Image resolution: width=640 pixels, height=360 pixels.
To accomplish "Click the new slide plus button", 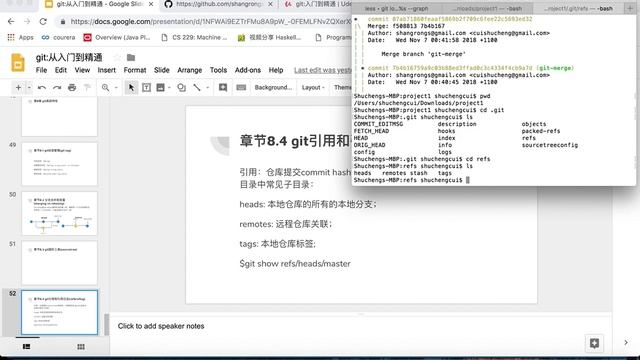I will pos(18,87).
